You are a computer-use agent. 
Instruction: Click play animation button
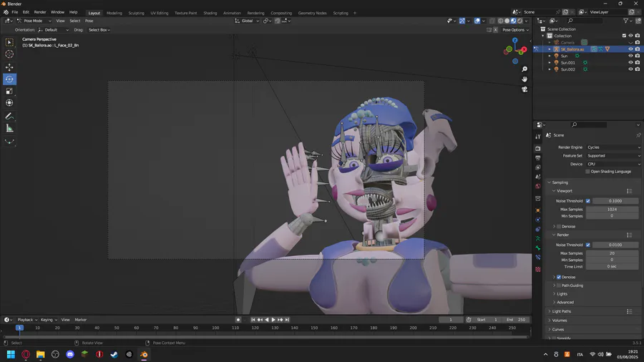(273, 320)
